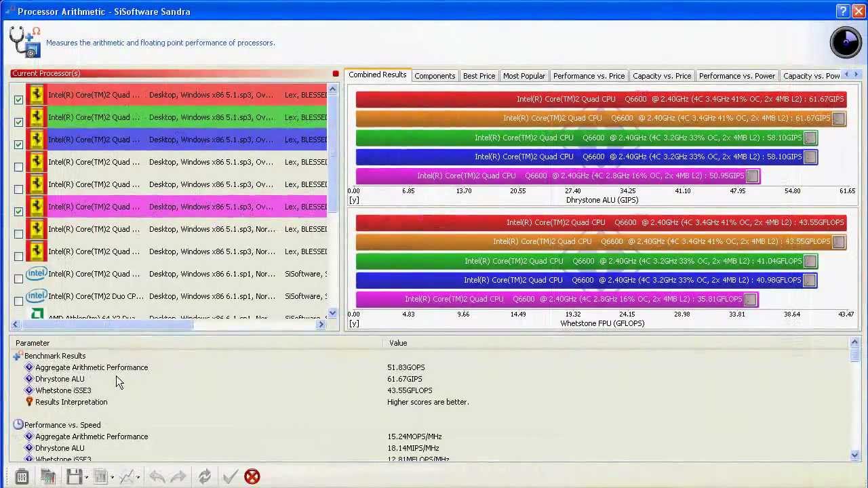The height and width of the screenshot is (488, 868).
Task: Click the Ferrari icon in the magenta-highlighted row
Action: [37, 207]
